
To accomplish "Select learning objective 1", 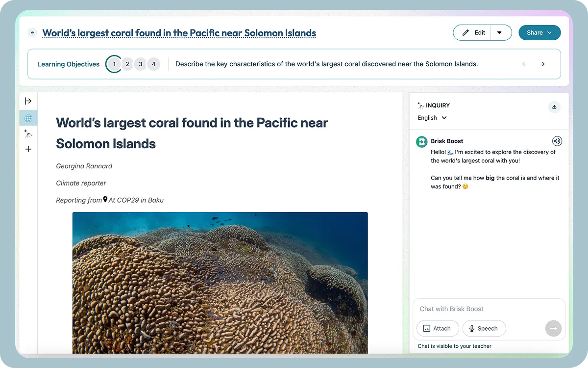I will pos(114,64).
